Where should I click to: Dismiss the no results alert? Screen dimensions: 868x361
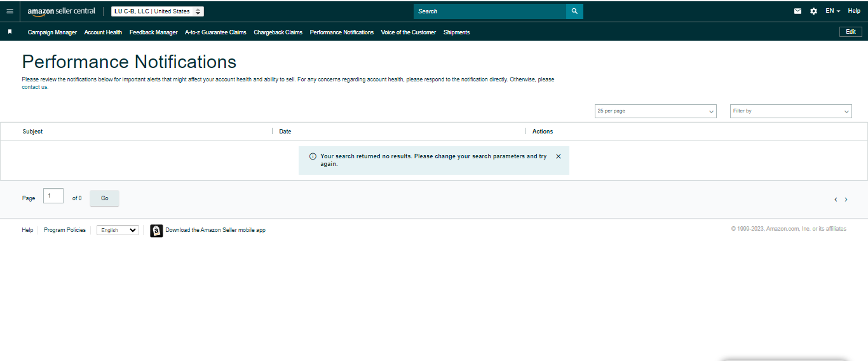tap(559, 156)
